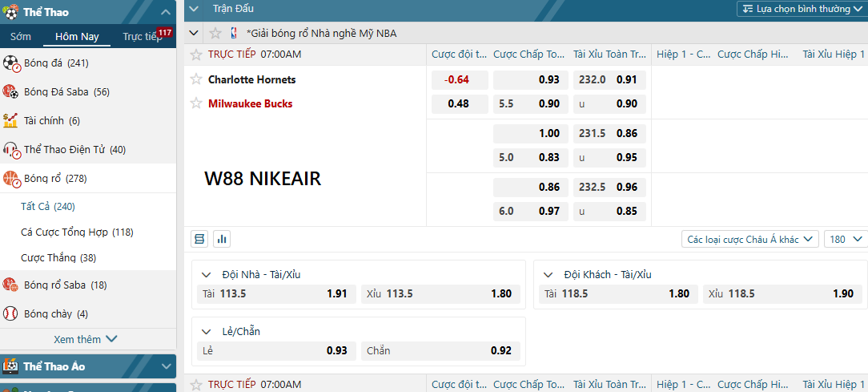The image size is (868, 392).
Task: Click the Bóng đá soccer ball icon
Action: pos(11,63)
